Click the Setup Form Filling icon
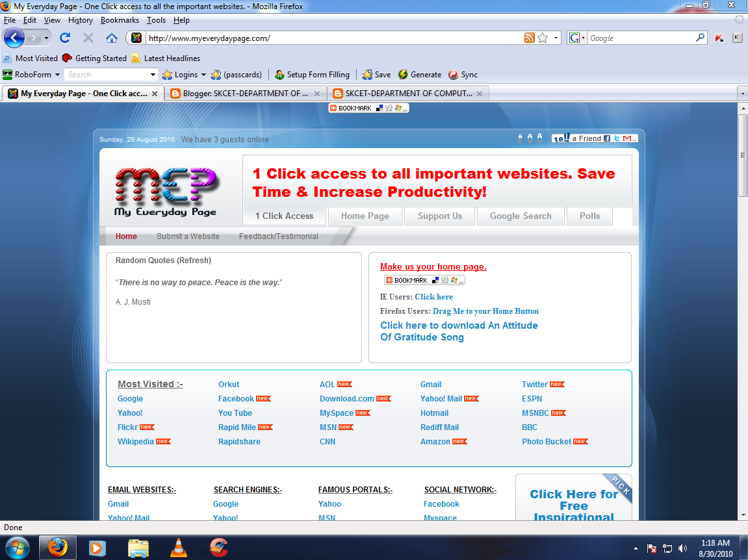 pos(312,75)
